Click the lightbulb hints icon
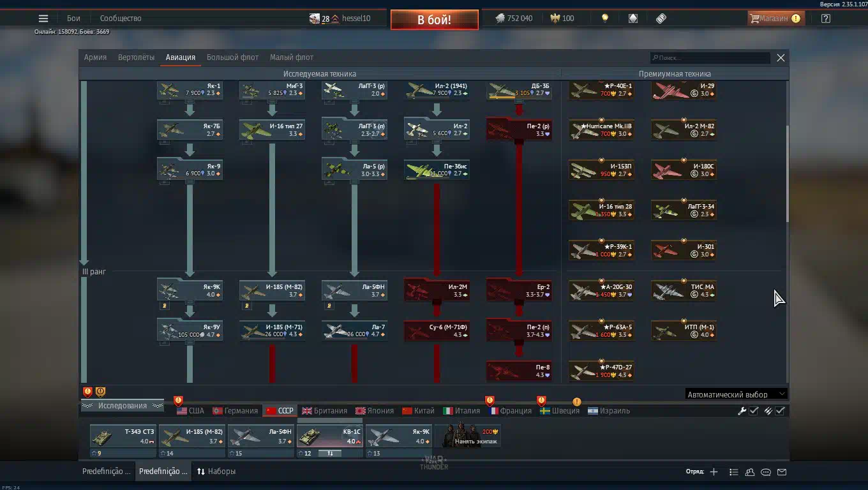The height and width of the screenshot is (490, 868). tap(605, 19)
